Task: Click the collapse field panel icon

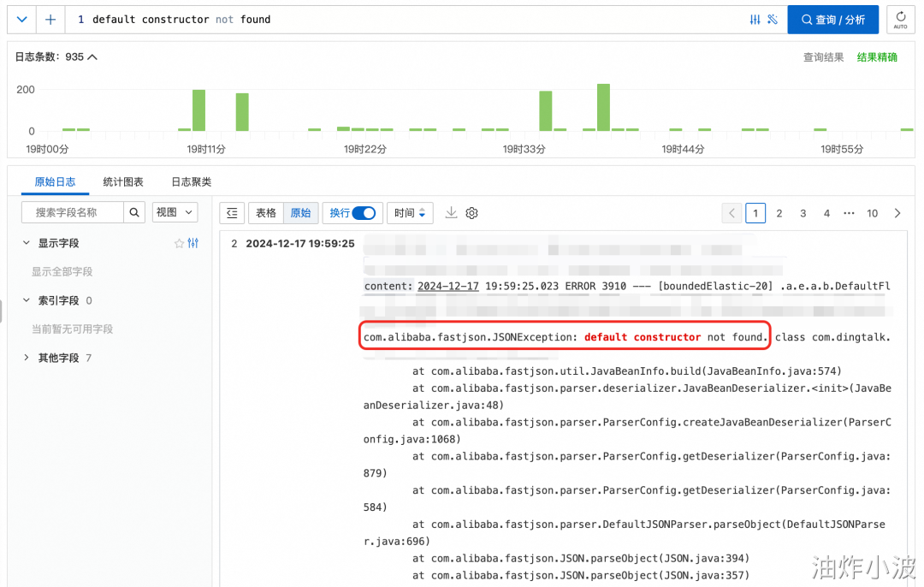Action: pos(232,213)
